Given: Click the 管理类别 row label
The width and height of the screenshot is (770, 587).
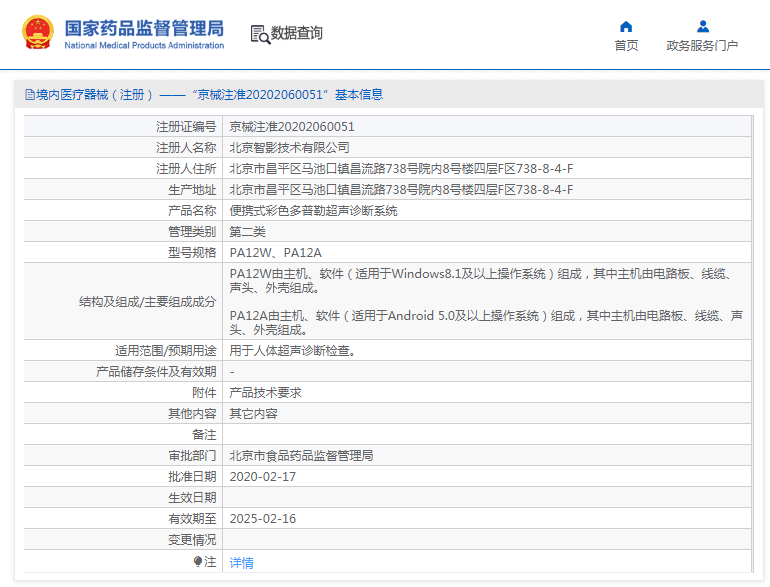Looking at the screenshot, I should 192,232.
